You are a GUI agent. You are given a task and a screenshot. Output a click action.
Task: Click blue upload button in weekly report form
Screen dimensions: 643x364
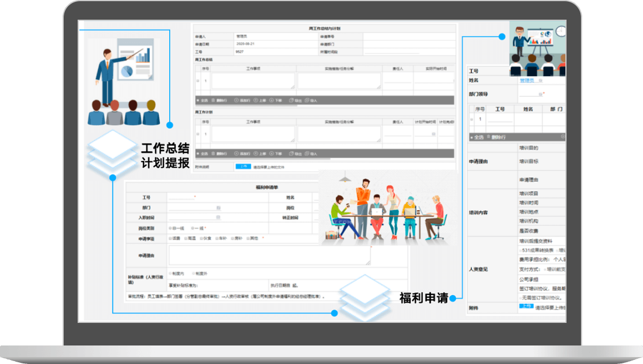243,167
